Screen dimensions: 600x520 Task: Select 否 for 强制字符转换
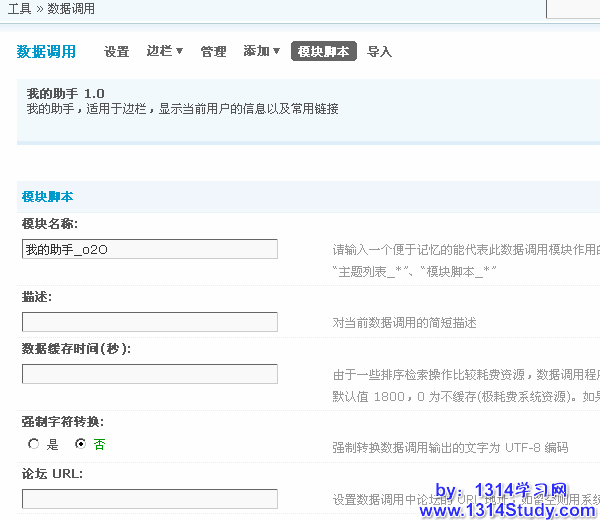pos(81,444)
